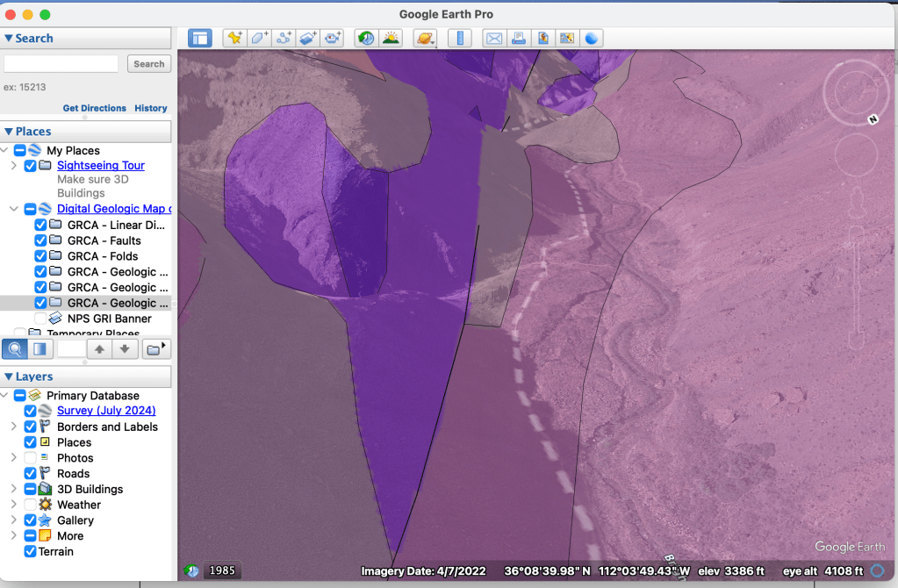
Task: Click the Search button
Action: point(148,64)
